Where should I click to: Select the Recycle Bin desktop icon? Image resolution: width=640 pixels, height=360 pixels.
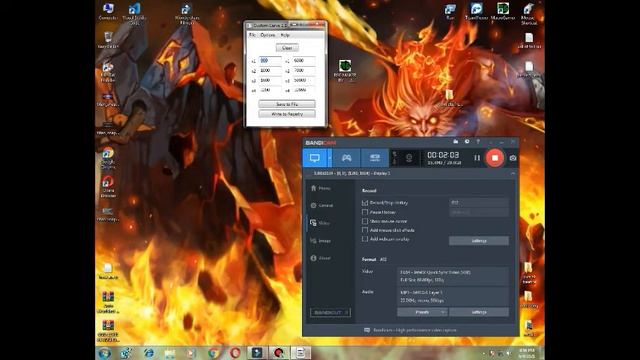[x=108, y=40]
